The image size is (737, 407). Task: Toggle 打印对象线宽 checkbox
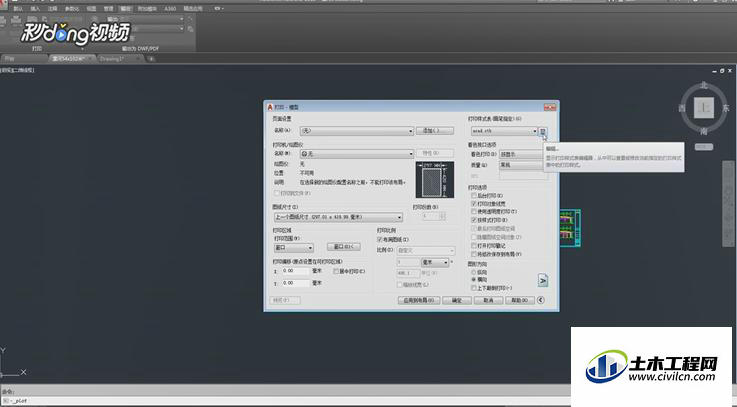[474, 204]
